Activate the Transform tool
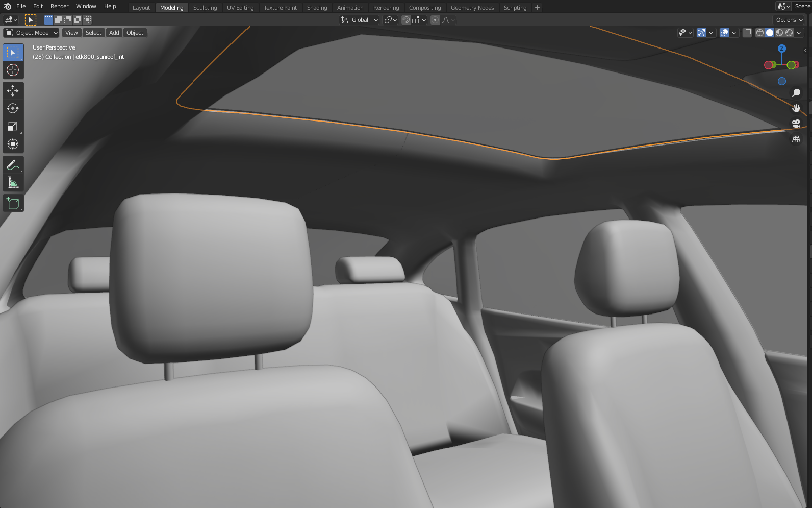The height and width of the screenshot is (508, 812). (x=13, y=144)
